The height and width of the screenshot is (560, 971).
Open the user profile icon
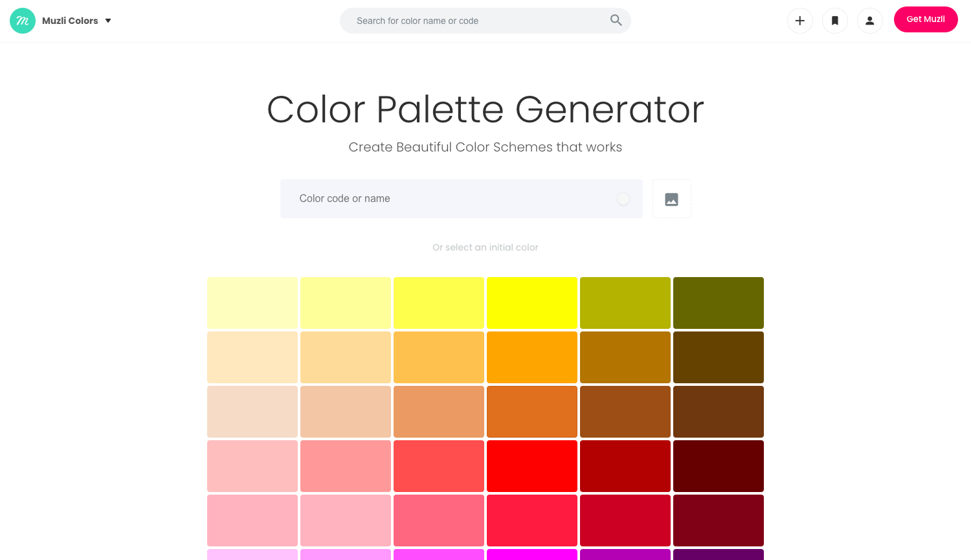(870, 21)
